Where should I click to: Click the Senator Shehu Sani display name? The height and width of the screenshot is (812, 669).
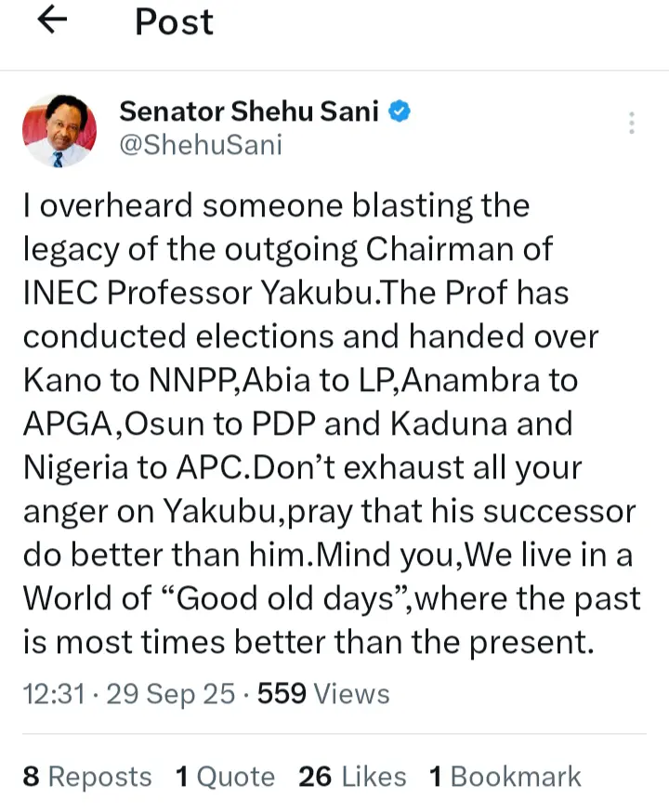(x=249, y=112)
